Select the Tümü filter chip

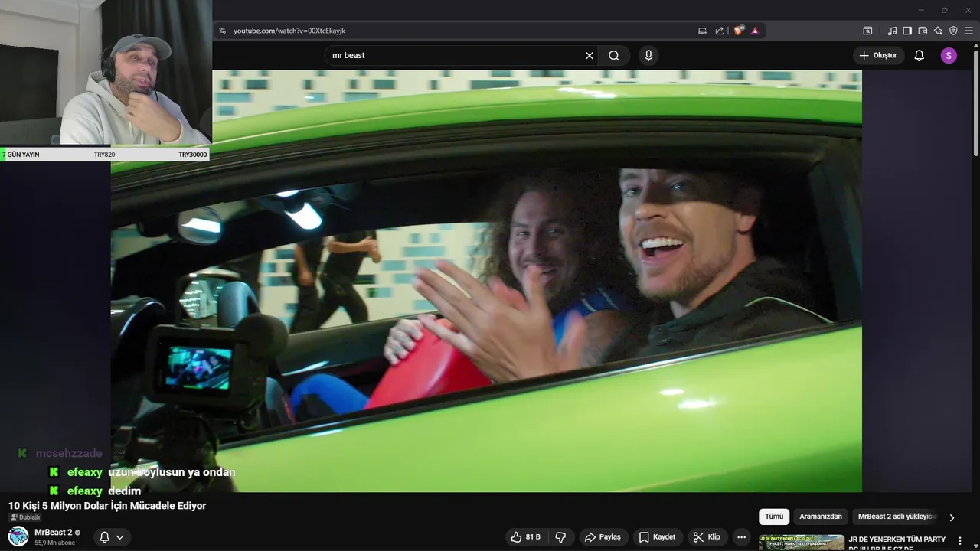[x=774, y=517]
